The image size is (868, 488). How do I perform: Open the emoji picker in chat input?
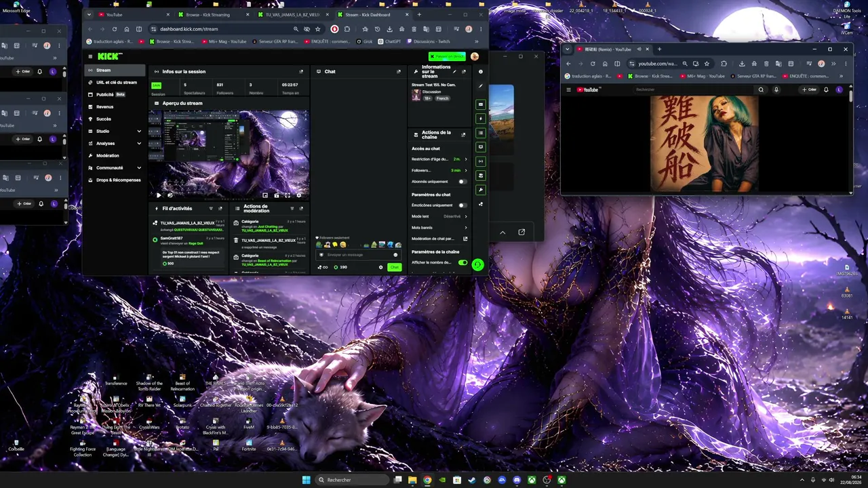point(395,255)
